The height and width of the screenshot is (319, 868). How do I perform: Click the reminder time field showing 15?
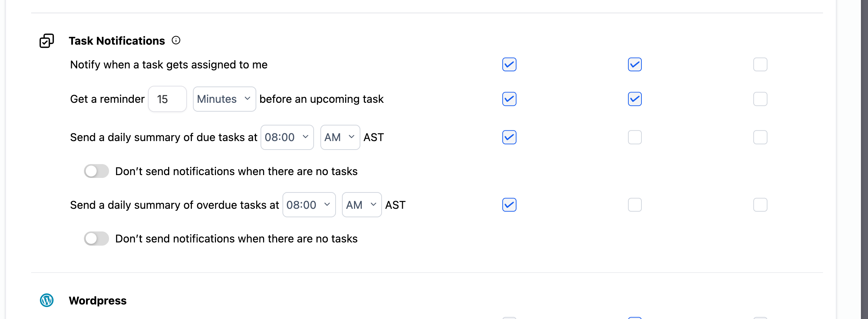point(167,99)
